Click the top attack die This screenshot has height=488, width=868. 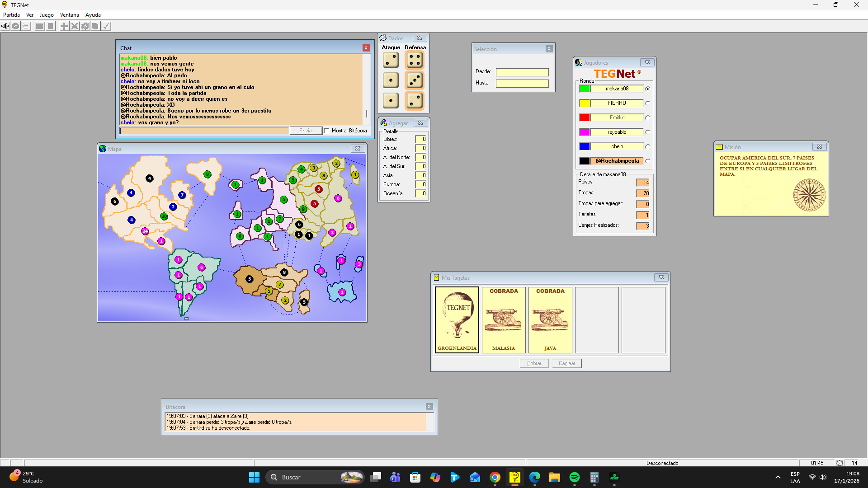pyautogui.click(x=391, y=60)
